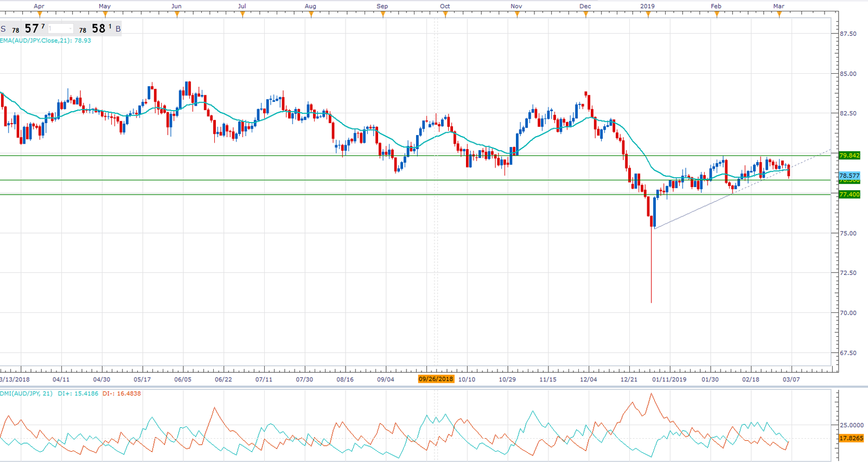Click the 87.50 price axis label
This screenshot has width=868, height=462.
click(848, 34)
